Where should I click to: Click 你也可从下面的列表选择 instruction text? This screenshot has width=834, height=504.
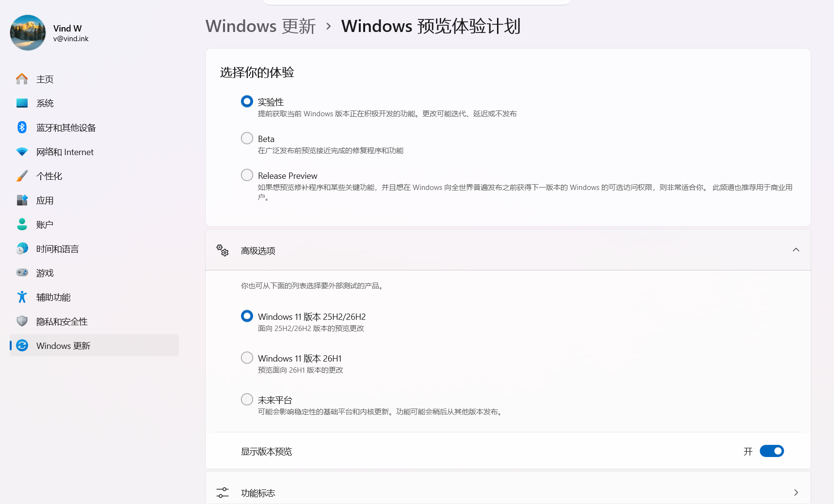pos(313,286)
